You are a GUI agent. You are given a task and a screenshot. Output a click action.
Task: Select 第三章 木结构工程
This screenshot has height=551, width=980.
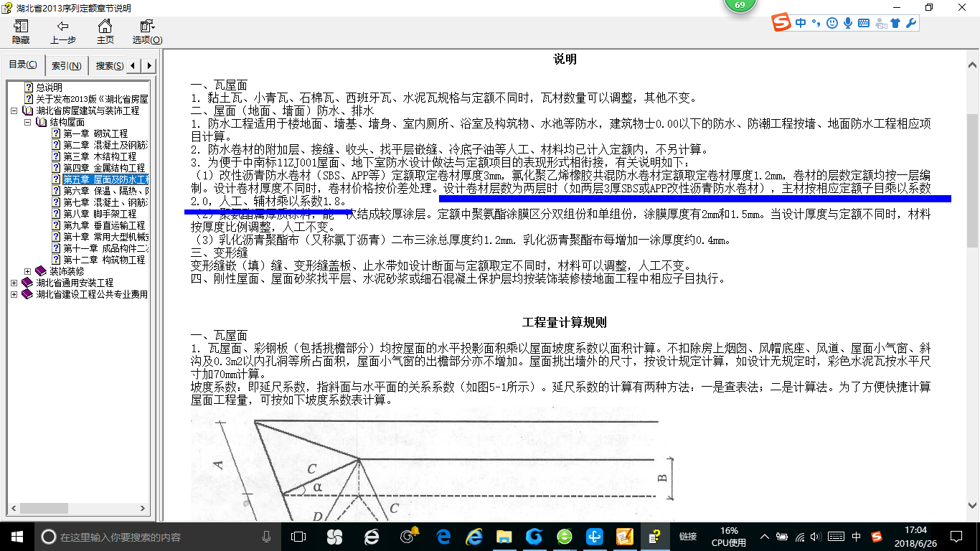click(100, 156)
